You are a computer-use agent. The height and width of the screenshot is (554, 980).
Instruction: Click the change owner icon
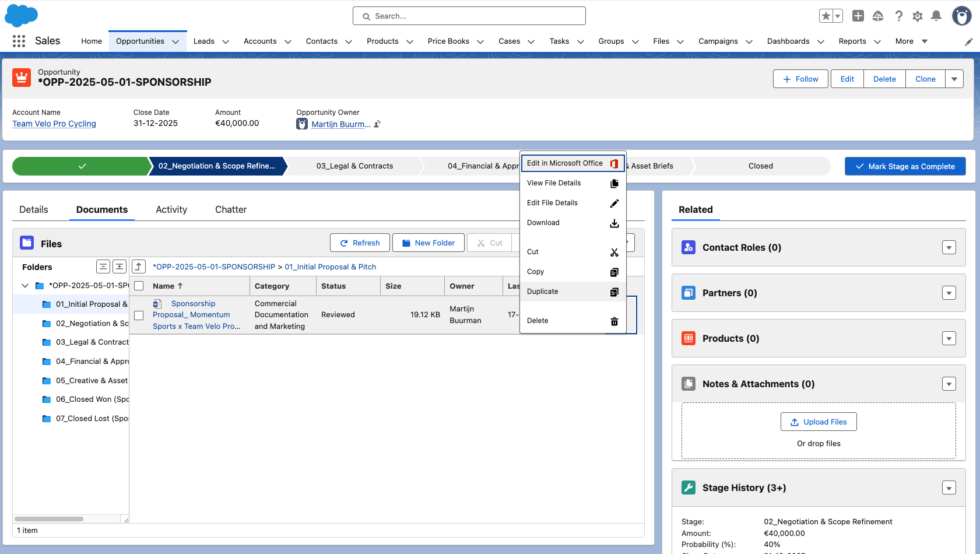377,124
